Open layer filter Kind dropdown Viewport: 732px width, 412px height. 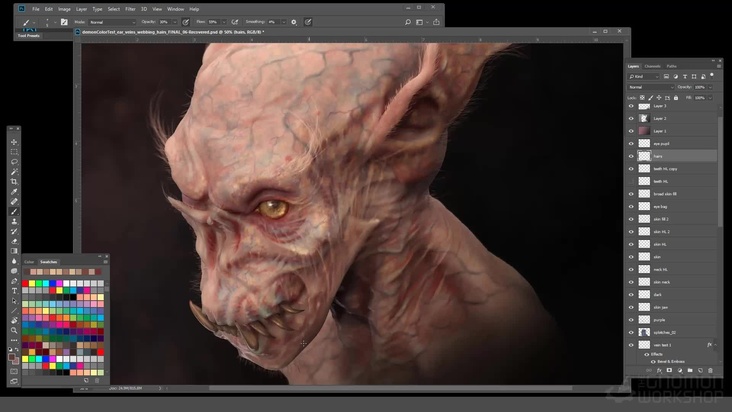pos(644,77)
